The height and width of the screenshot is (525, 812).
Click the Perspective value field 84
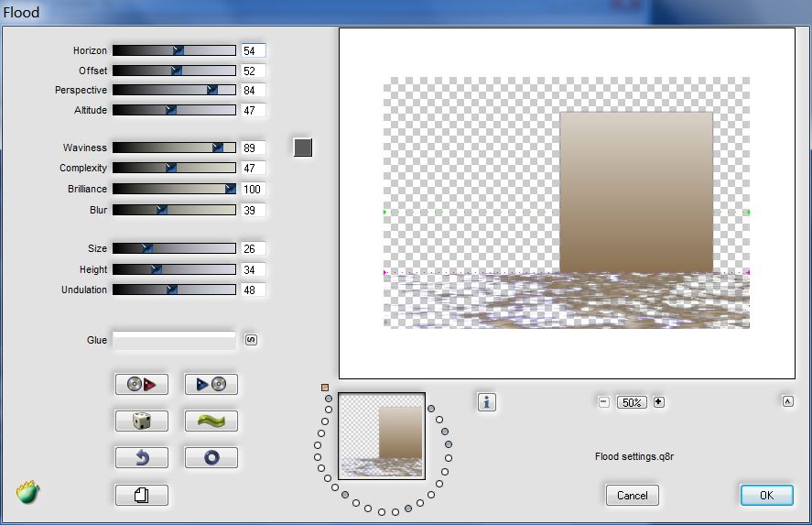pos(254,90)
